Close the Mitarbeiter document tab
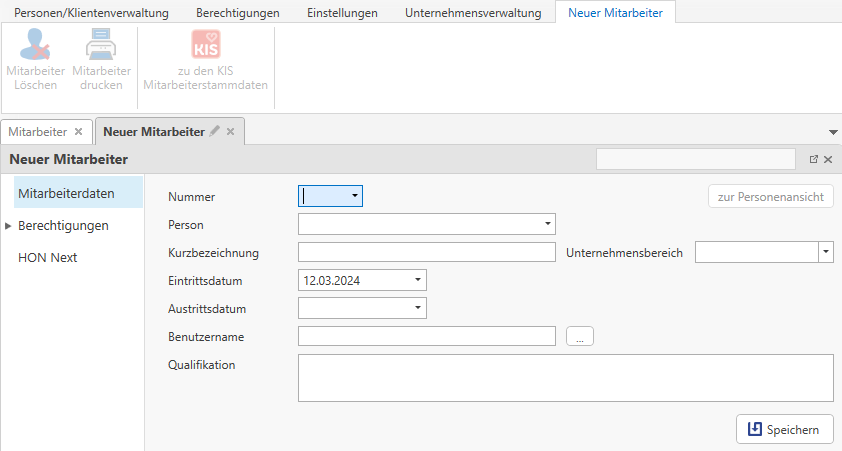Viewport: 842px width, 451px height. pyautogui.click(x=79, y=131)
